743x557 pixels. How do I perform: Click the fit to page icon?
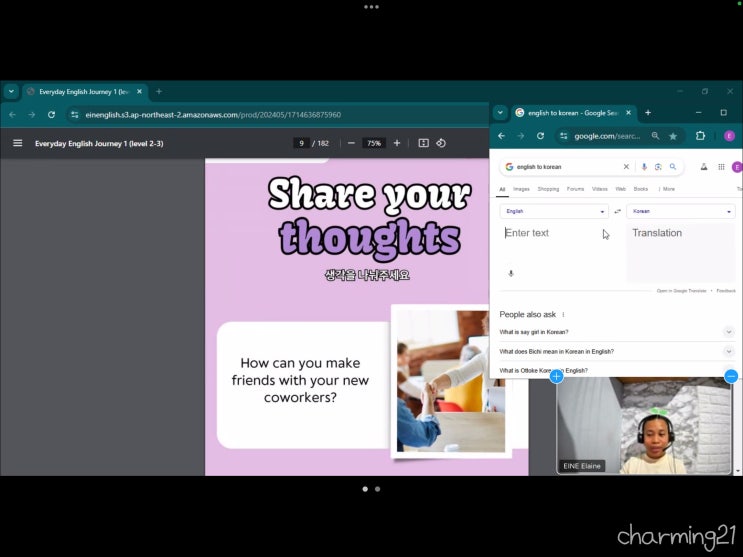click(424, 143)
